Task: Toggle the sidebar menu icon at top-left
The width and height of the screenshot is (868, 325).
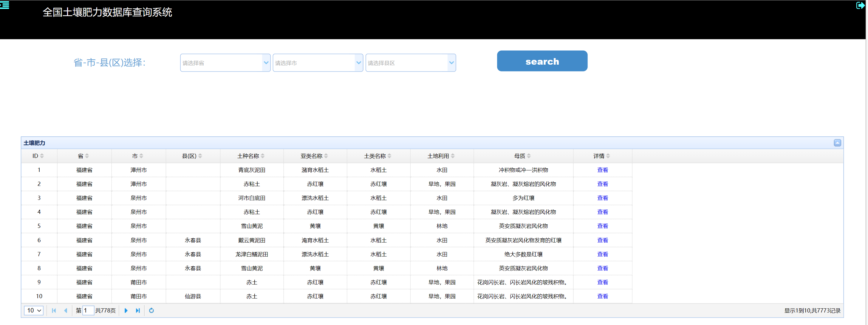Action: tap(4, 5)
